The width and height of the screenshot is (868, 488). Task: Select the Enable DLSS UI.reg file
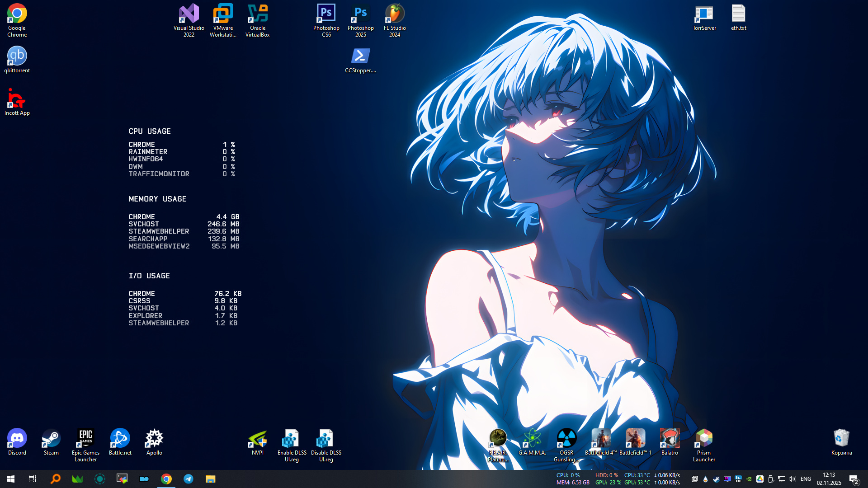pos(292,439)
